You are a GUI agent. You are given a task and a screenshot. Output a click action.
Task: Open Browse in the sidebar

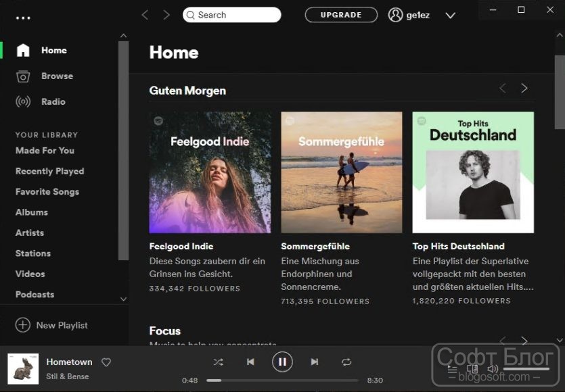coord(57,76)
